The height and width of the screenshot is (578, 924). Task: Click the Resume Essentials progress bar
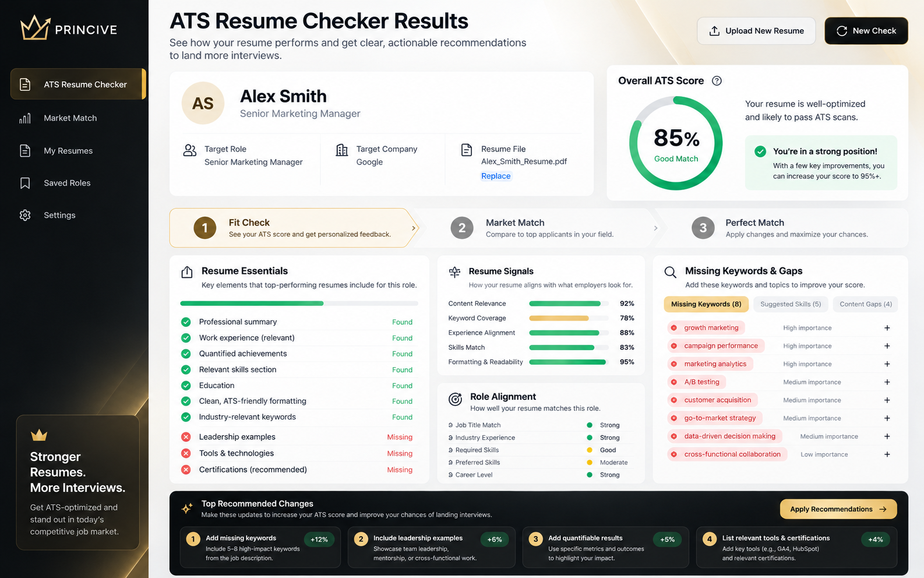click(299, 304)
